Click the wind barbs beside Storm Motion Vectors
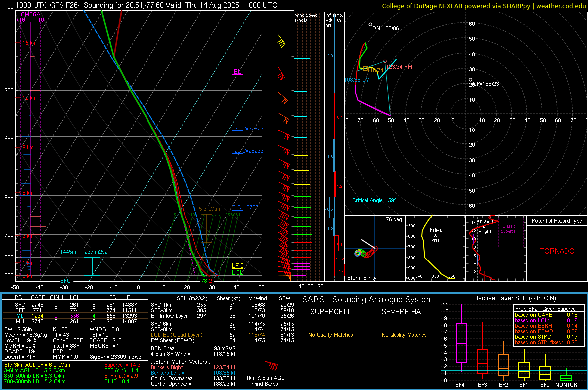Image resolution: width=588 pixels, height=390 pixels. coord(272,365)
